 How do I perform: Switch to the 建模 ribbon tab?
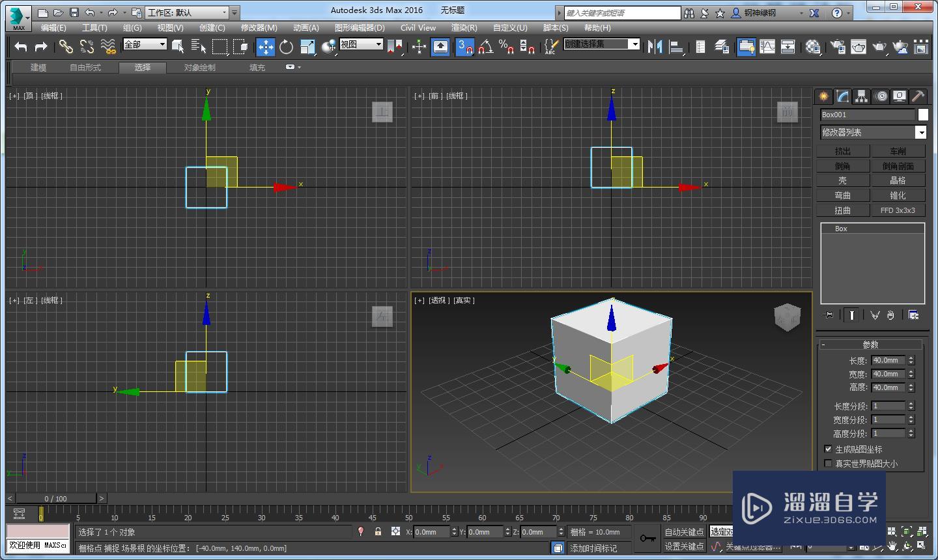point(38,68)
